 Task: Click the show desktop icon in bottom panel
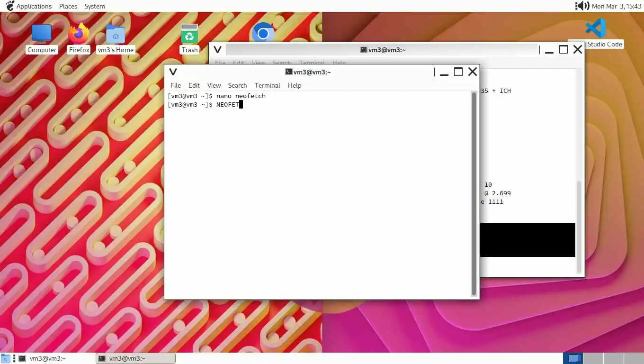pyautogui.click(x=6, y=358)
